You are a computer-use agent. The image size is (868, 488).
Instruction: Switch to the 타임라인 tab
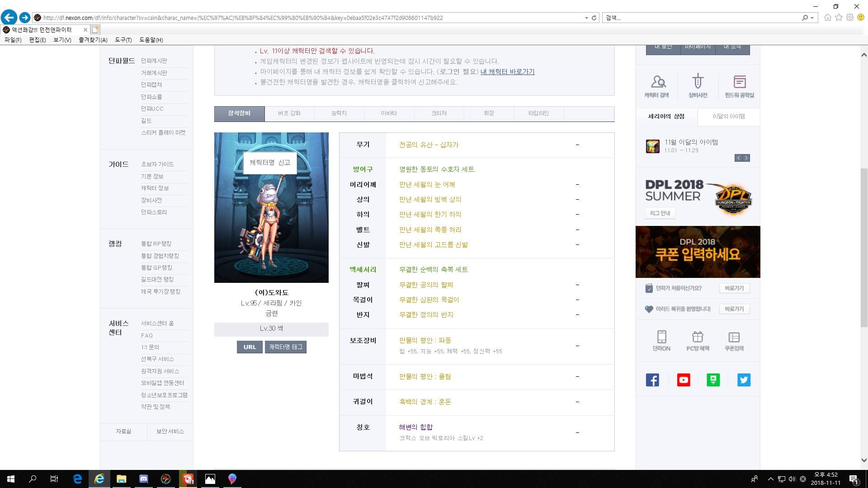[538, 113]
